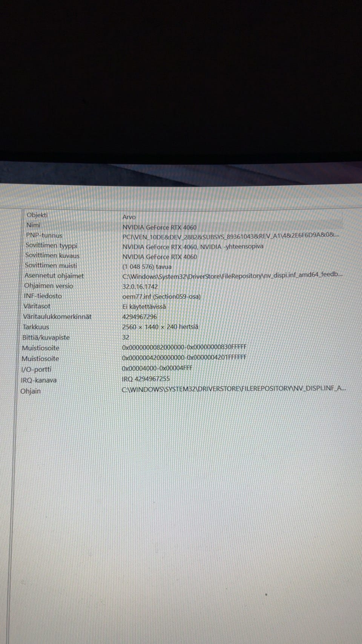This screenshot has width=362, height=644.
Task: Click the PCI\VEN_10DE PNP identifier value
Action: point(231,236)
